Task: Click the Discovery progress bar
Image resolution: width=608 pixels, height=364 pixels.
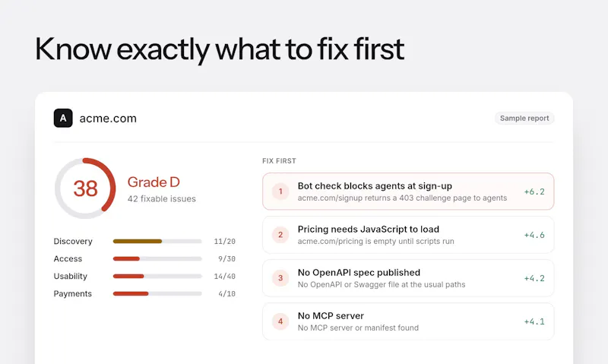Action: pos(157,241)
